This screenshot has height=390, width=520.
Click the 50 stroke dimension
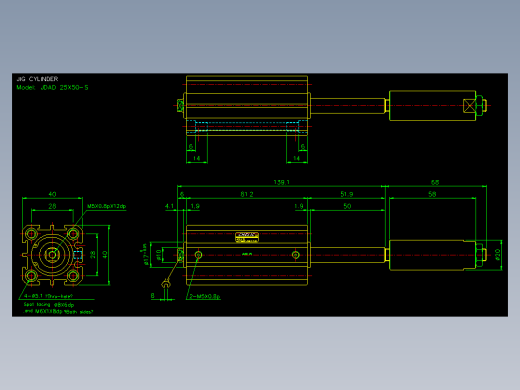pos(347,206)
